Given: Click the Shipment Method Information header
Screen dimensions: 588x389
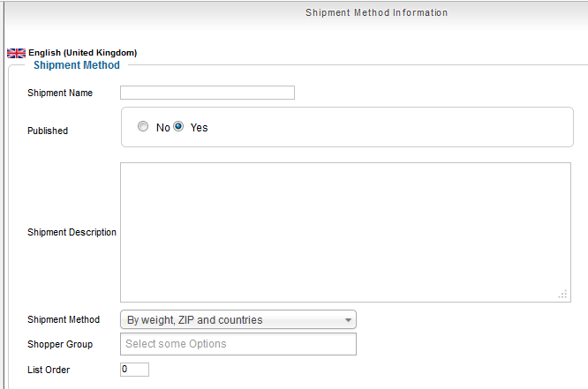Looking at the screenshot, I should coord(376,13).
